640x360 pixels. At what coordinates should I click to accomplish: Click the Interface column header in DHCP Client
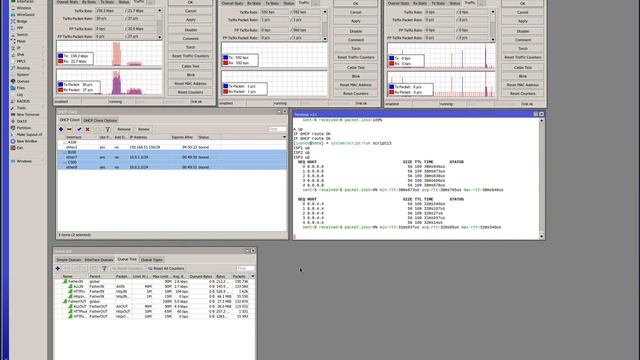[82, 137]
